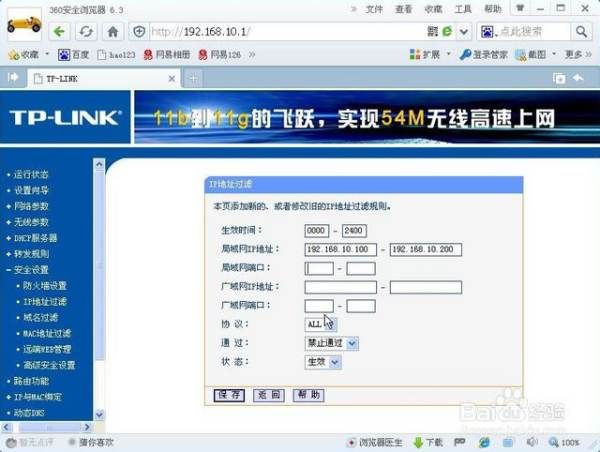Open the 通过 禁止通过 dropdown
Image resolution: width=600 pixels, height=452 pixels.
[x=332, y=343]
